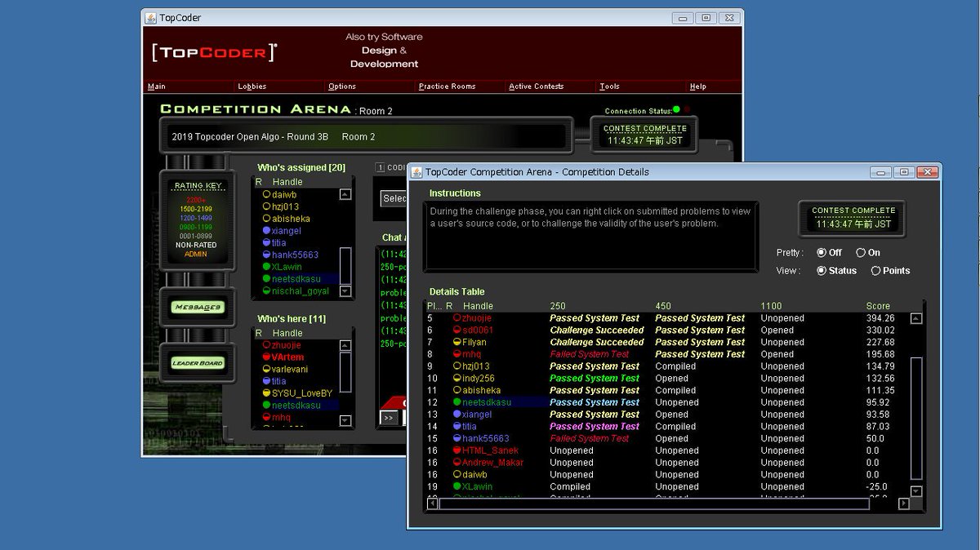This screenshot has width=980, height=550.
Task: Open the Select combo box in the coding area
Action: [394, 198]
